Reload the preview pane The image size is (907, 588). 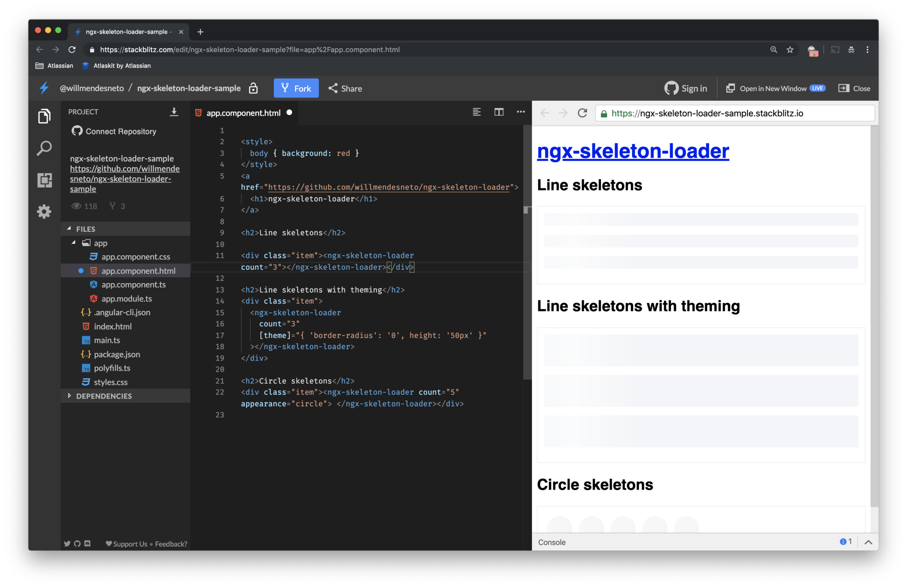pos(582,113)
